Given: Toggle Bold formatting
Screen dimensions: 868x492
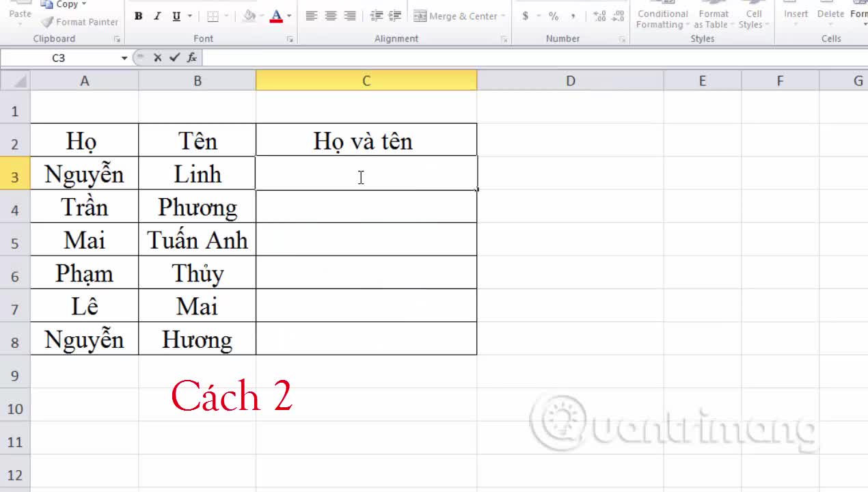Looking at the screenshot, I should coord(139,16).
